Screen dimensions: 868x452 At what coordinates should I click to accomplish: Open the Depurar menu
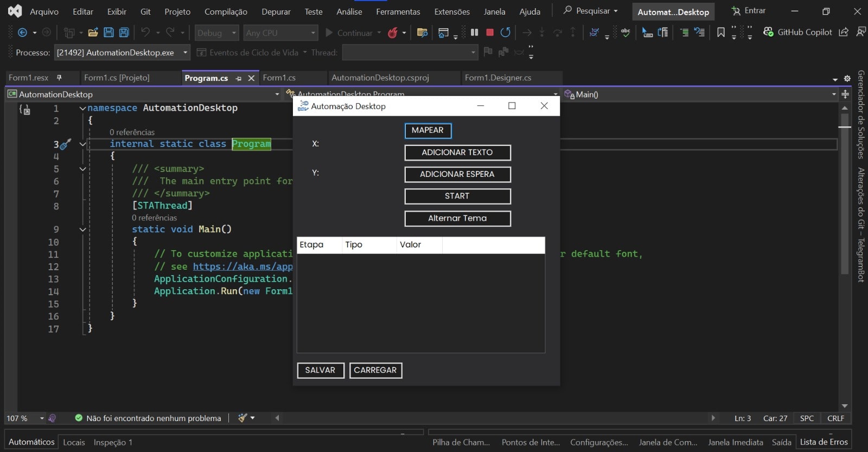pos(276,11)
